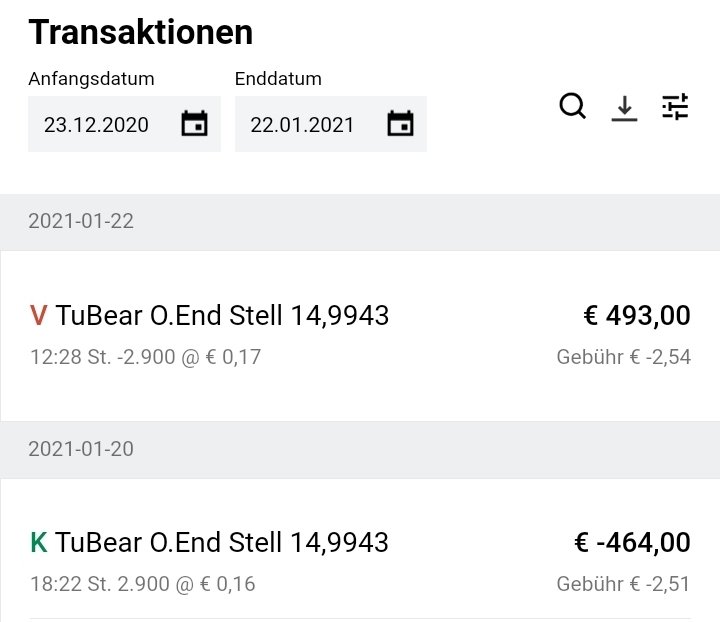The width and height of the screenshot is (720, 622).
Task: Open the calendar picker for Anfangsdatum
Action: coord(194,124)
